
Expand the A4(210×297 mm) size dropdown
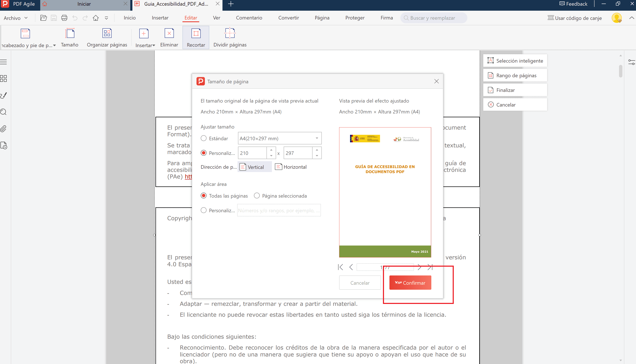click(x=317, y=138)
